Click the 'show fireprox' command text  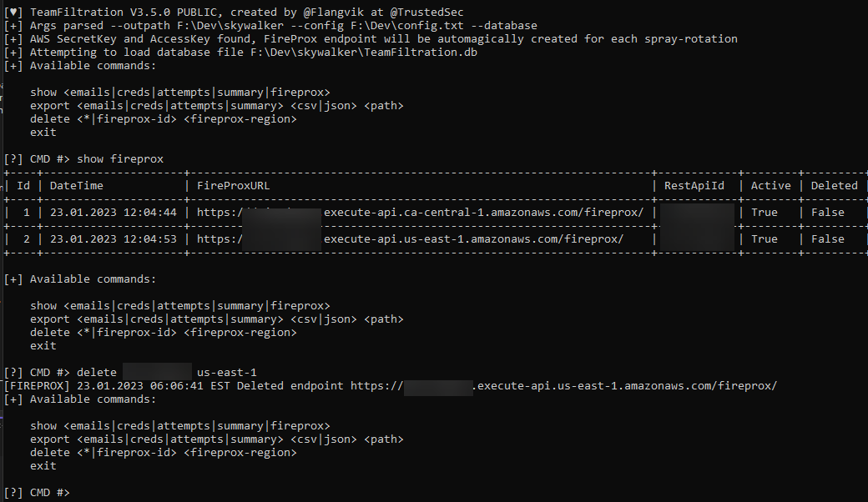tap(120, 159)
